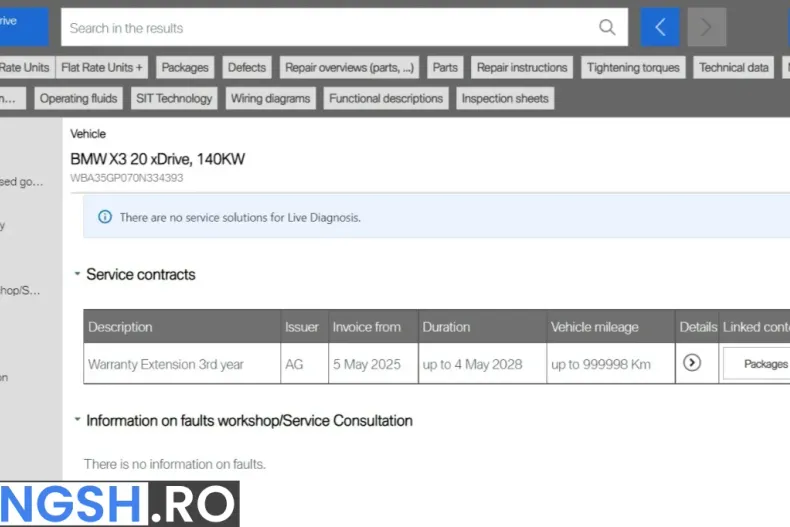Open the Flat Rate Units + filter

(x=102, y=68)
